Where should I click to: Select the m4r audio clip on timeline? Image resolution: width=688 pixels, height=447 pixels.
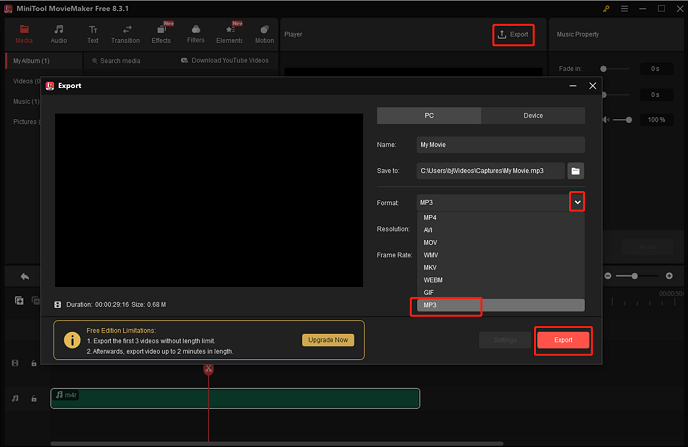[235, 398]
